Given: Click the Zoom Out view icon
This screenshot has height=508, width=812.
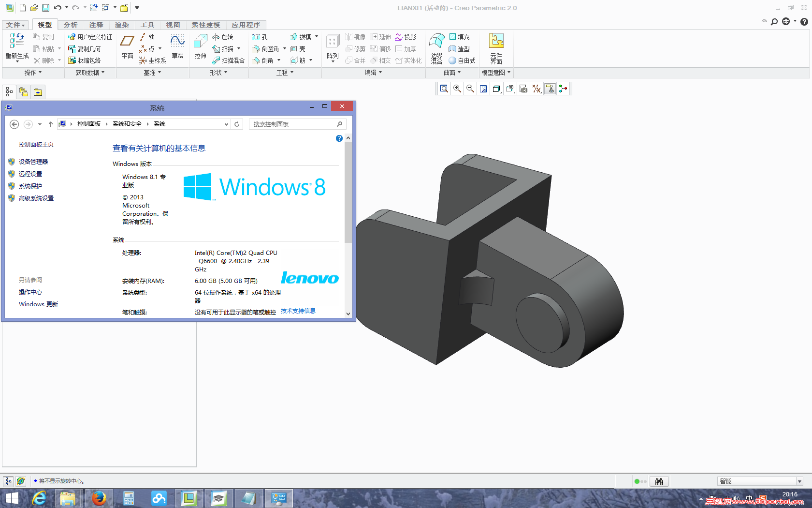Looking at the screenshot, I should pos(470,89).
